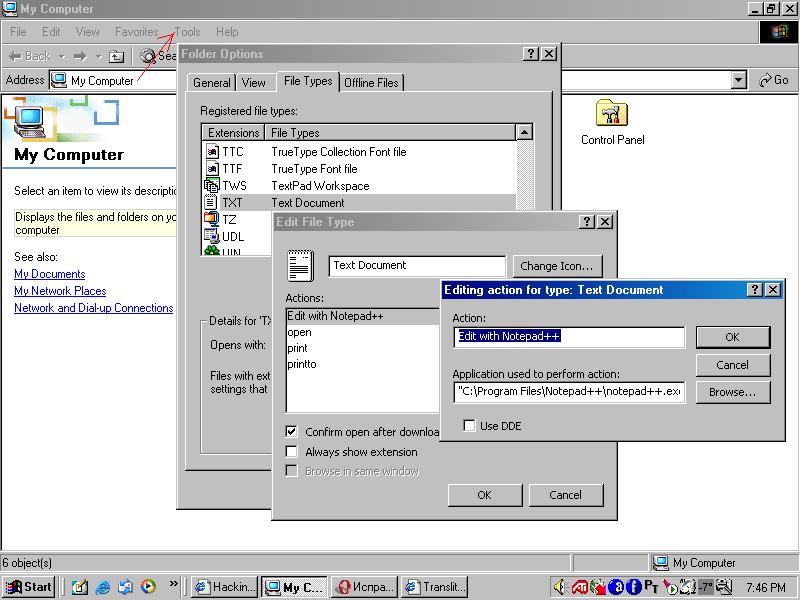Open the My Documents link
800x600 pixels.
click(x=49, y=274)
